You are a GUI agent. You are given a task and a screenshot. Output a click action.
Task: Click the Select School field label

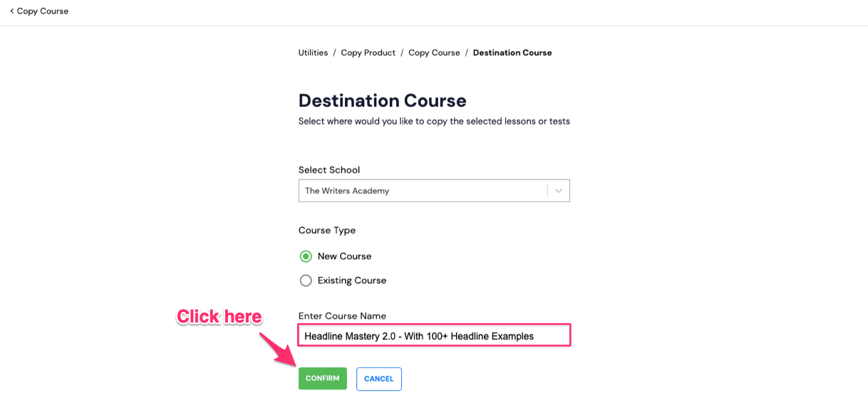[x=329, y=170]
